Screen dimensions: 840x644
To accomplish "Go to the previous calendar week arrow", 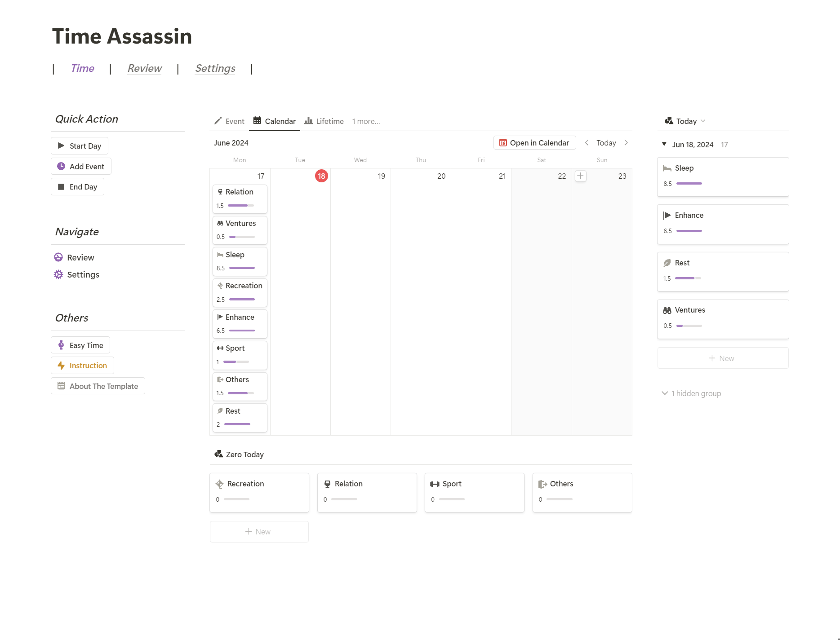I will click(587, 143).
